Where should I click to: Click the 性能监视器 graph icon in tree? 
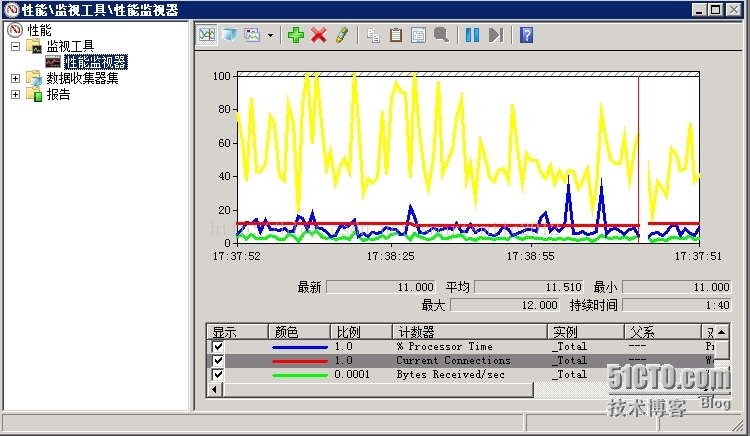[x=53, y=62]
